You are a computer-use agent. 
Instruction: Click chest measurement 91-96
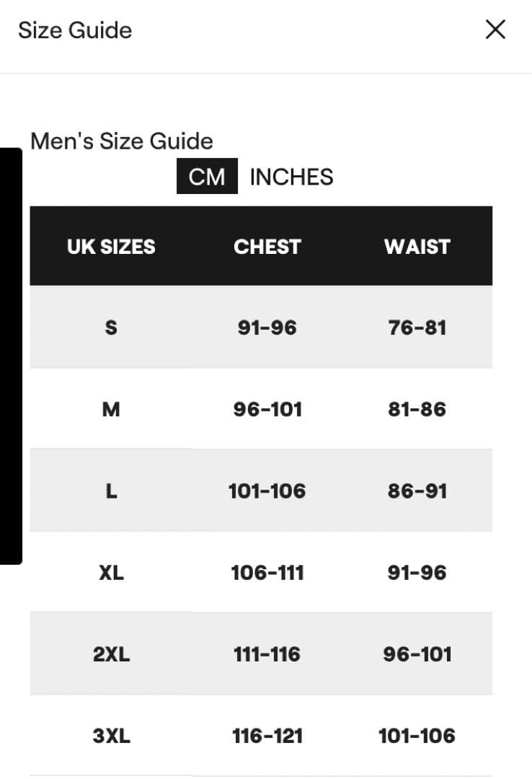[267, 327]
